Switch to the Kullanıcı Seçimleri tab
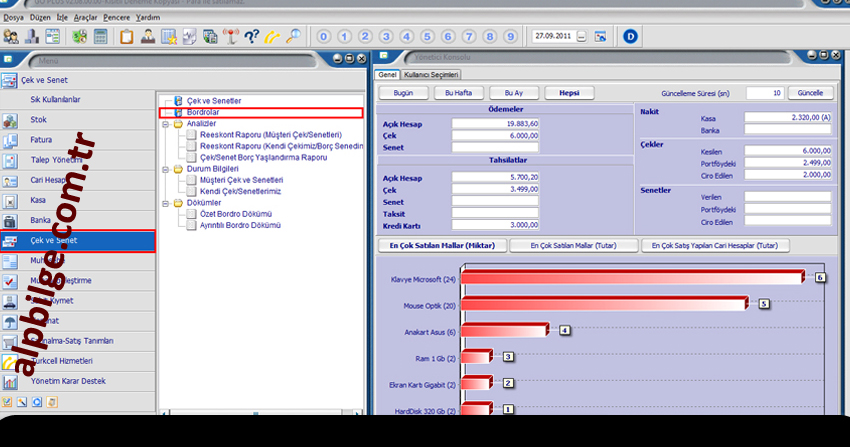The image size is (850, 447). coord(431,75)
